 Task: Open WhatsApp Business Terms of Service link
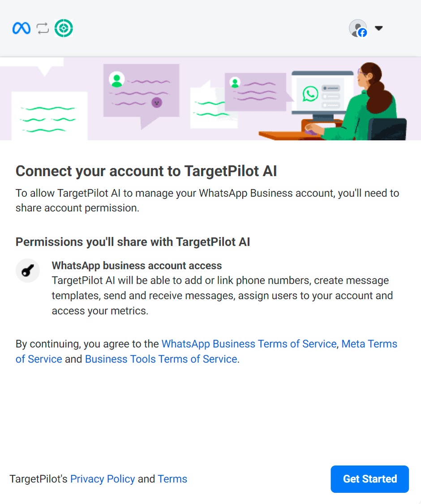pos(249,344)
